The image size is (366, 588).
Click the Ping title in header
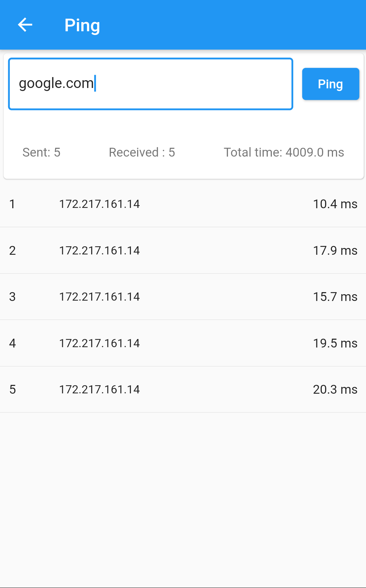[x=82, y=25]
